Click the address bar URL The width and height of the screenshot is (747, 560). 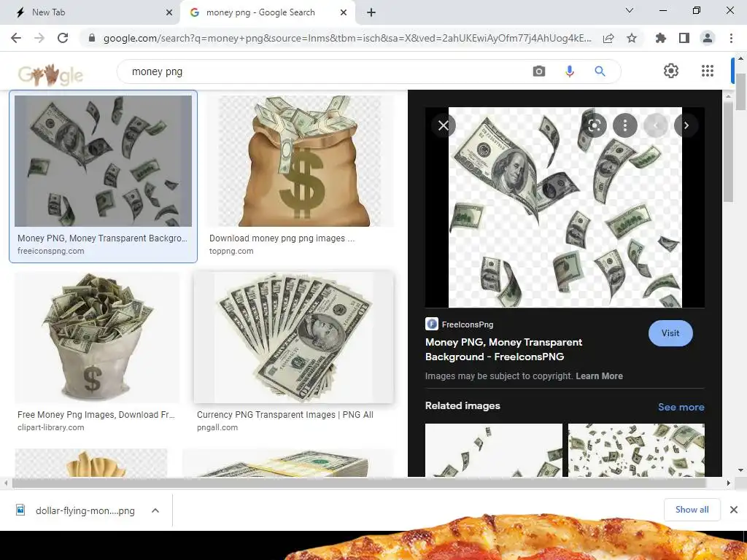point(347,38)
